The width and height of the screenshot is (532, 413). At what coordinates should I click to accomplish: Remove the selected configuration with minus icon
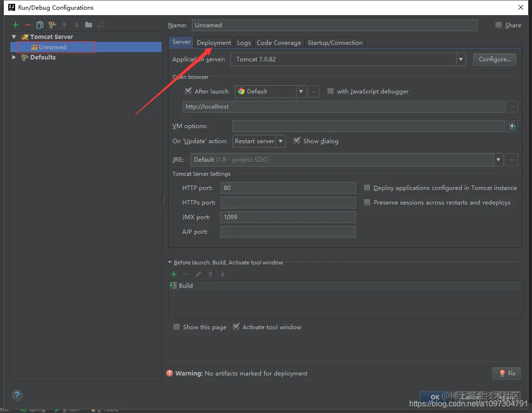pyautogui.click(x=28, y=25)
